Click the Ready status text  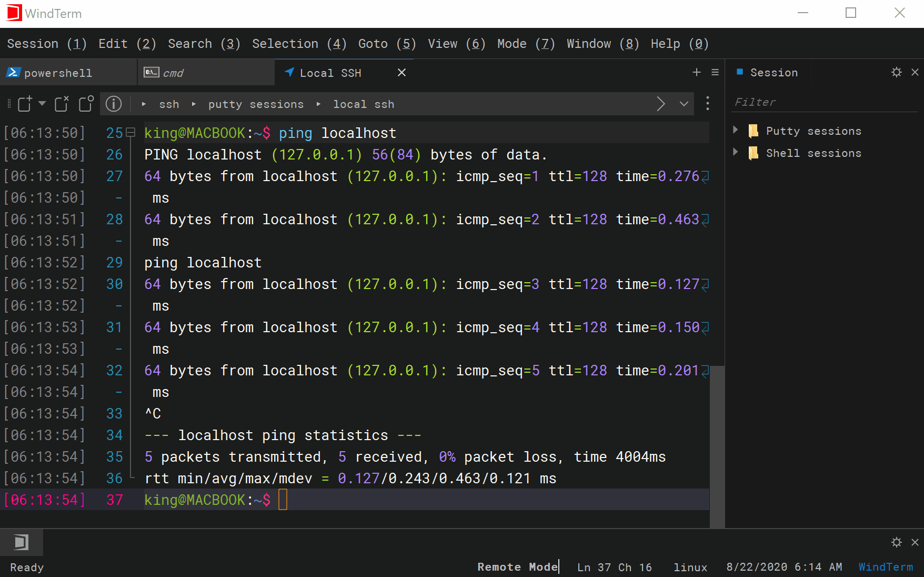(x=27, y=568)
